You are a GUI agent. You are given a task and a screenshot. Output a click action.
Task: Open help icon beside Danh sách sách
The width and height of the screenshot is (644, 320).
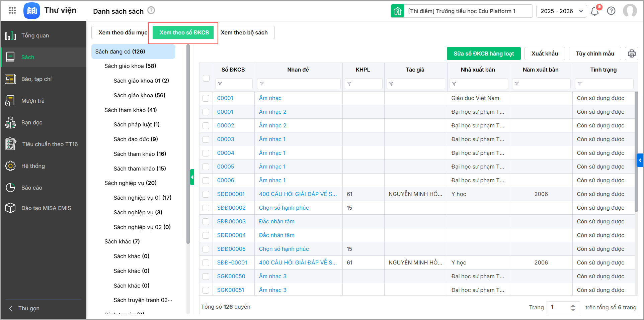point(151,10)
